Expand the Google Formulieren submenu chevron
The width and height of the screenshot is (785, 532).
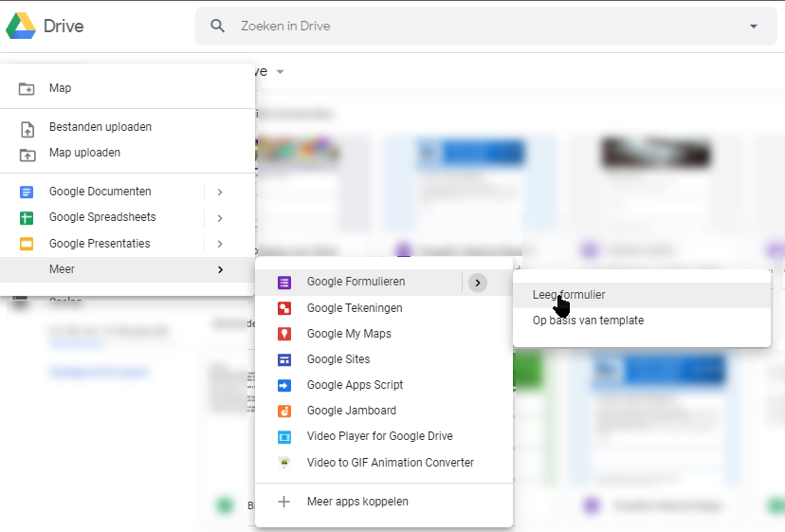point(478,283)
